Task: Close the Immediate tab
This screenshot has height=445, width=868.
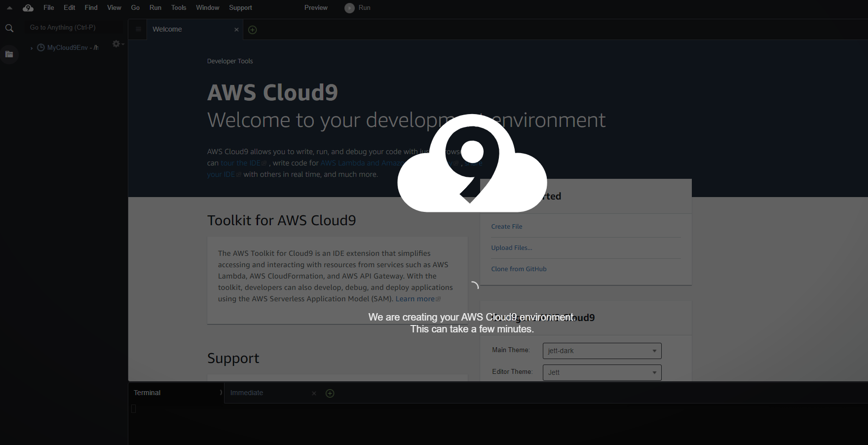Action: (x=314, y=394)
